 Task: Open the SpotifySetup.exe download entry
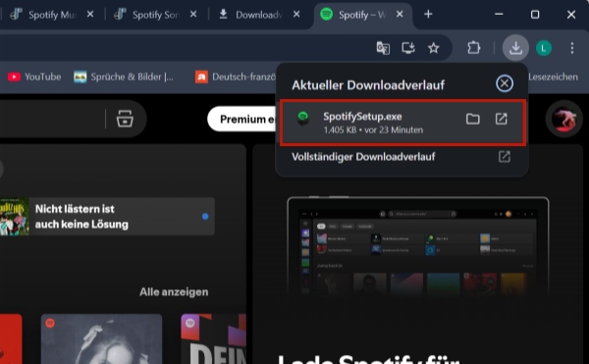click(402, 123)
